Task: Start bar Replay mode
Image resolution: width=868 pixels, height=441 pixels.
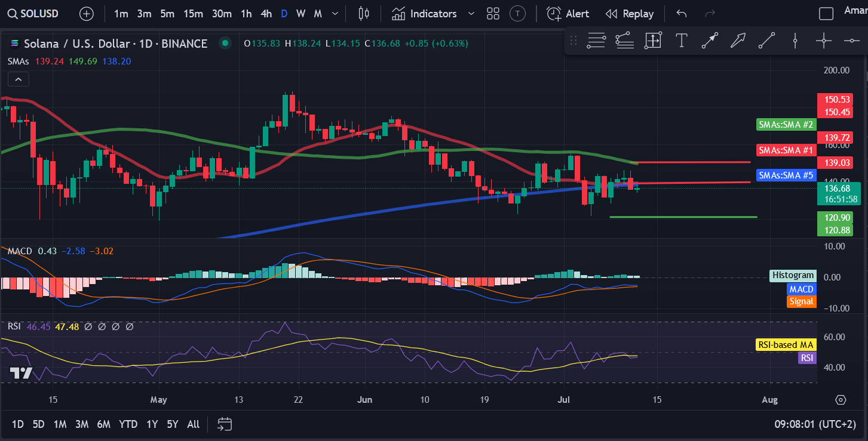Action: [629, 13]
